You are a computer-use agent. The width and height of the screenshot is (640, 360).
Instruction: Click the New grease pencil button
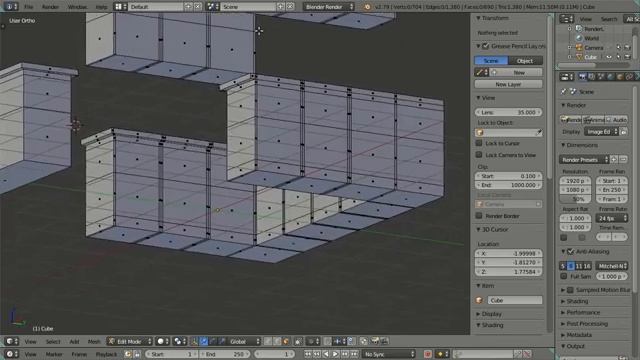[x=519, y=73]
